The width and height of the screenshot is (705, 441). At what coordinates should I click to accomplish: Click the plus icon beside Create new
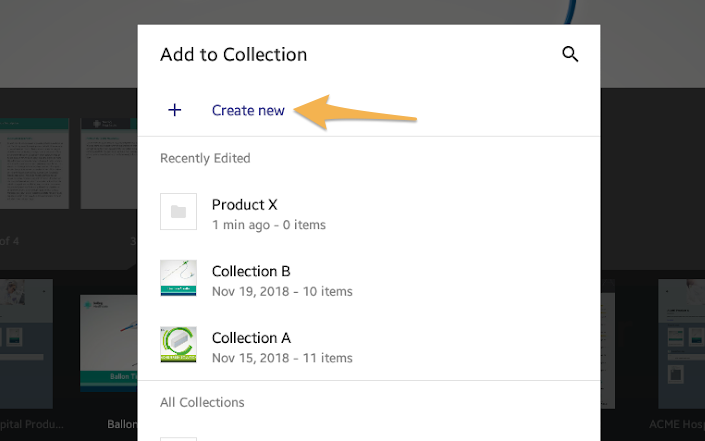[175, 110]
